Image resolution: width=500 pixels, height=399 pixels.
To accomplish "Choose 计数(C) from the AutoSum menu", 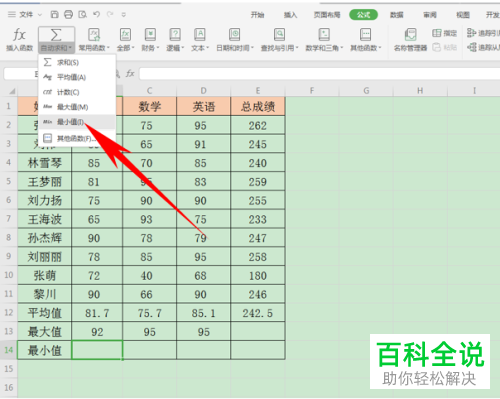I will 77,92.
